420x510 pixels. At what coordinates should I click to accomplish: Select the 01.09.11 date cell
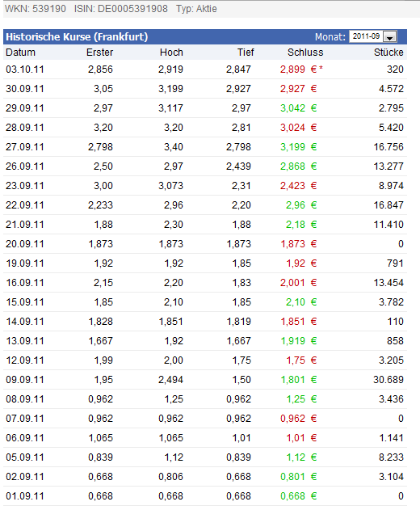[x=25, y=496]
